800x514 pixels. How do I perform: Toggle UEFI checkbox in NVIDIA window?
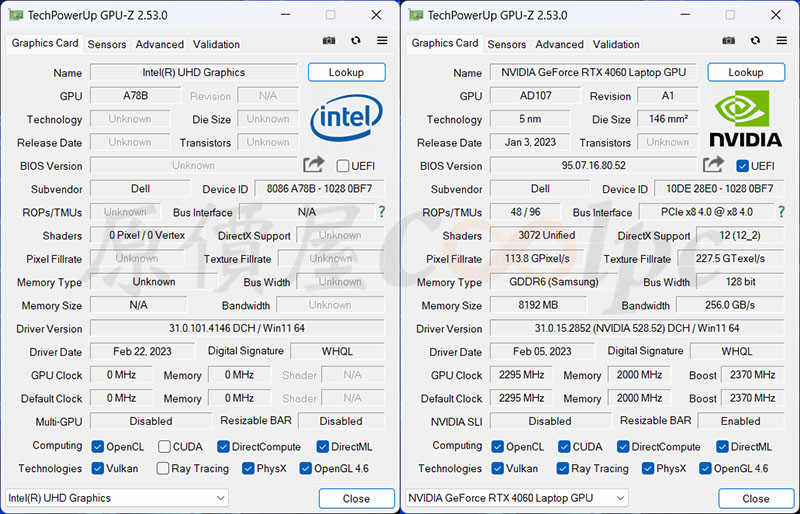tap(742, 166)
